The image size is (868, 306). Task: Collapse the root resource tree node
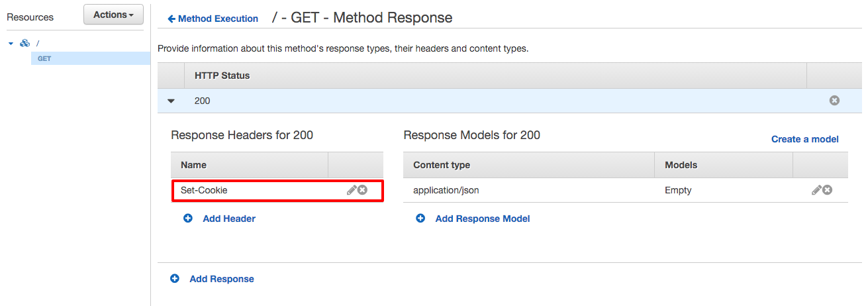point(11,44)
